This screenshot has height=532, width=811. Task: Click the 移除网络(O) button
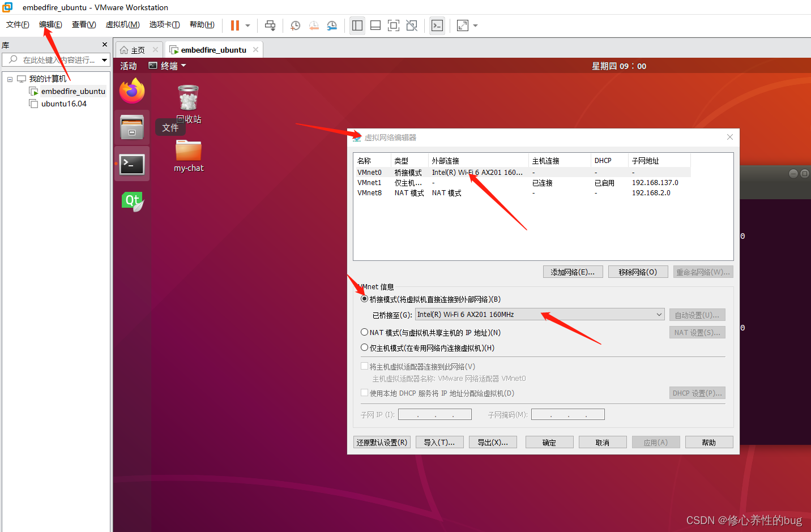[638, 272]
